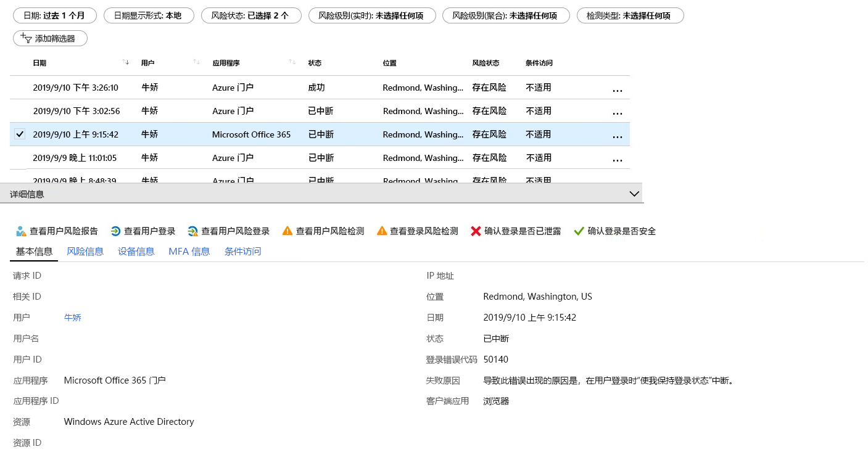This screenshot has height=452, width=868.
Task: Open the 风险状态: 已选择 2 个 filter
Action: [x=251, y=15]
